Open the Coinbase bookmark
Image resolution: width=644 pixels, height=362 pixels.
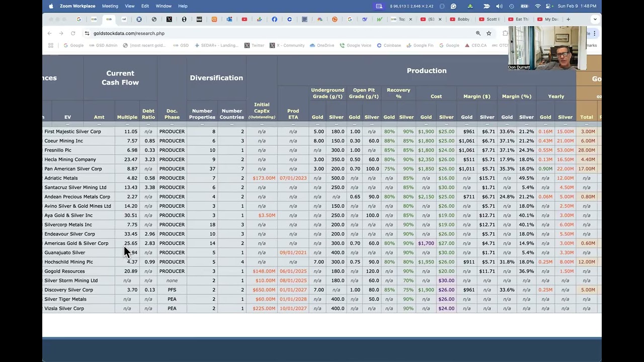click(x=388, y=45)
